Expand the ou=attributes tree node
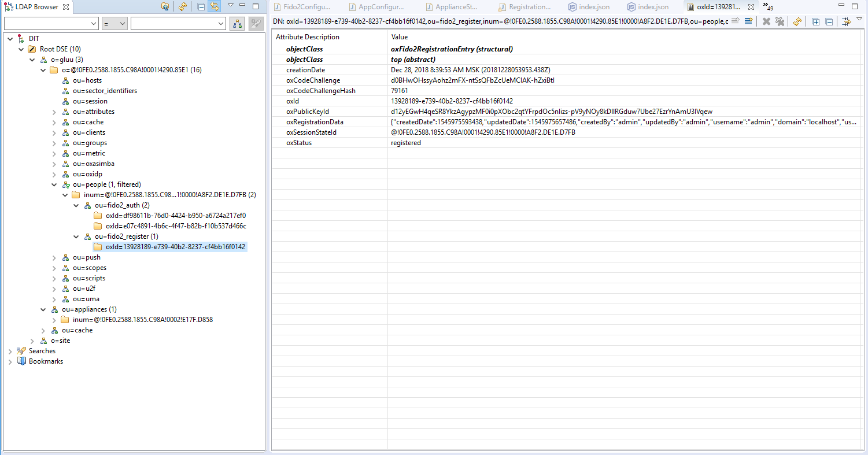This screenshot has width=868, height=455. pos(54,112)
